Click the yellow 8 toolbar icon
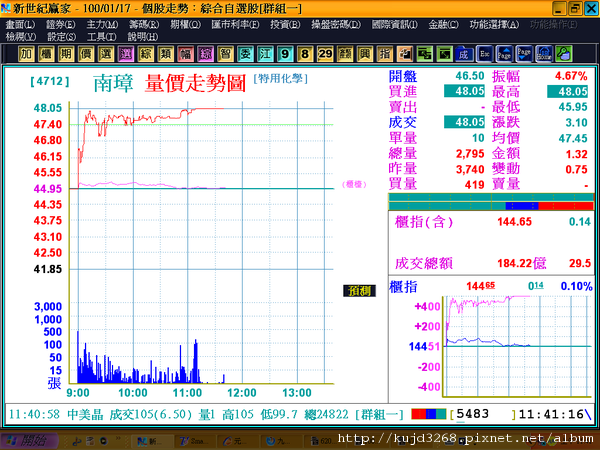600x450 pixels. 305,54
